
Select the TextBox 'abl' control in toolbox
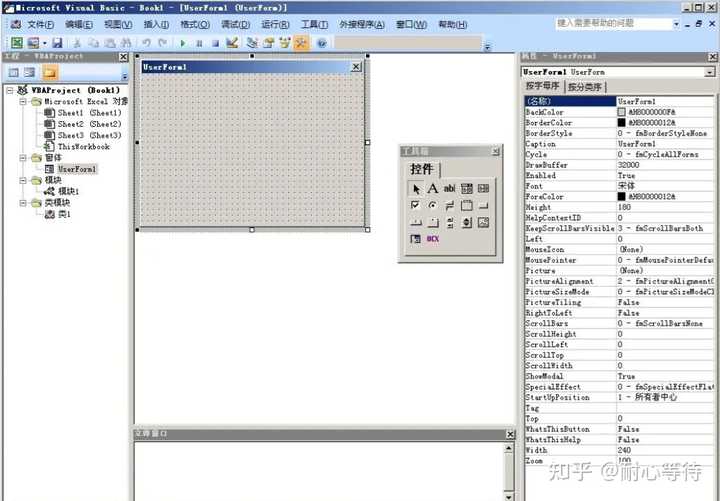point(449,189)
